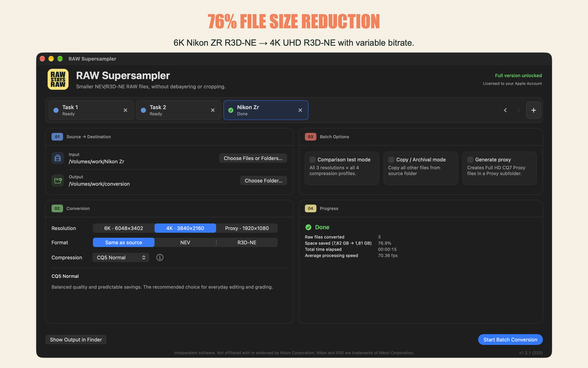The width and height of the screenshot is (588, 368).
Task: Click the 00:00:15 time elapsed value
Action: (387, 249)
